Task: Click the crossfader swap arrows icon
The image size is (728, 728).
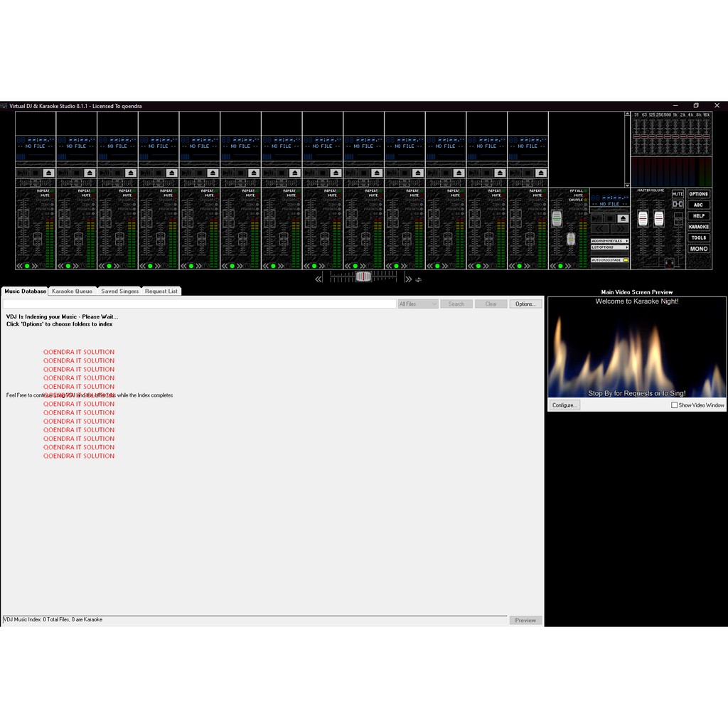Action: (419, 279)
